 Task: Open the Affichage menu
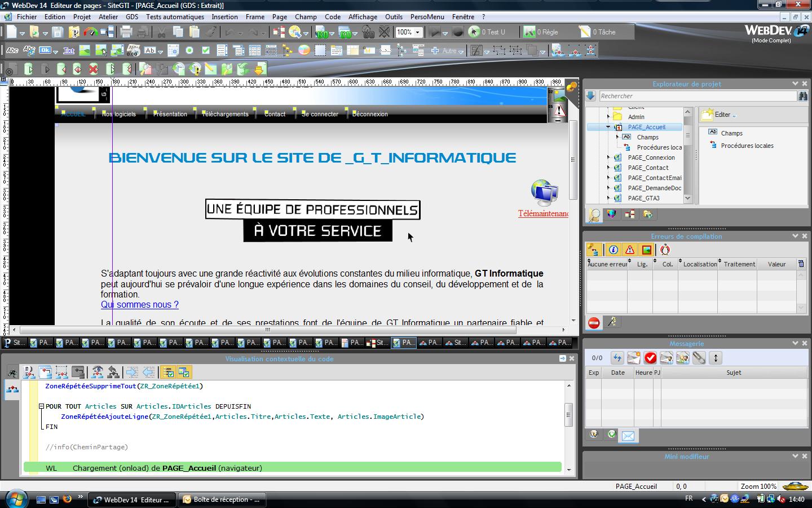click(x=363, y=17)
